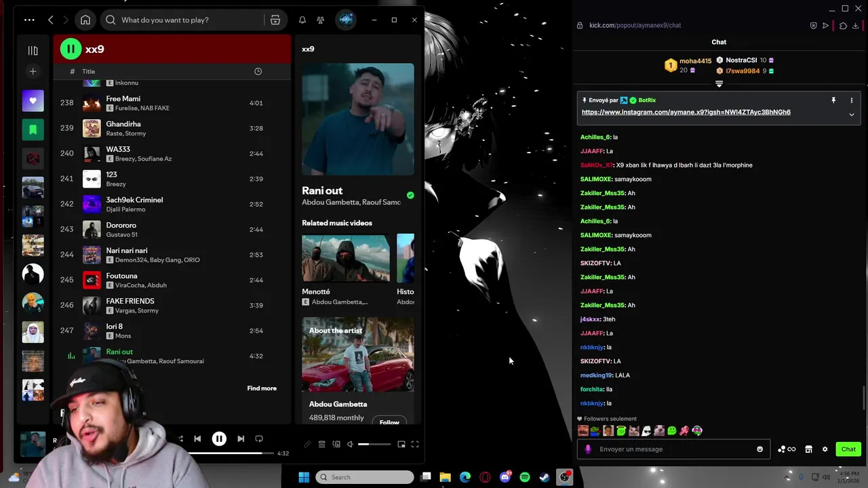868x488 pixels.
Task: Select track WA333 by Breezy
Action: tap(172, 153)
